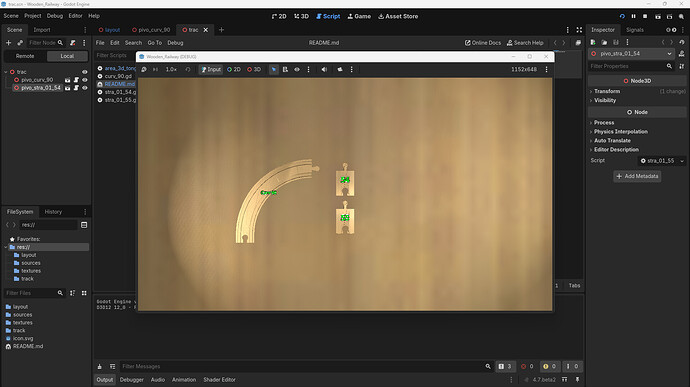The height and width of the screenshot is (387, 690).
Task: Reset game speed icon next to 1.0x
Action: tap(188, 70)
